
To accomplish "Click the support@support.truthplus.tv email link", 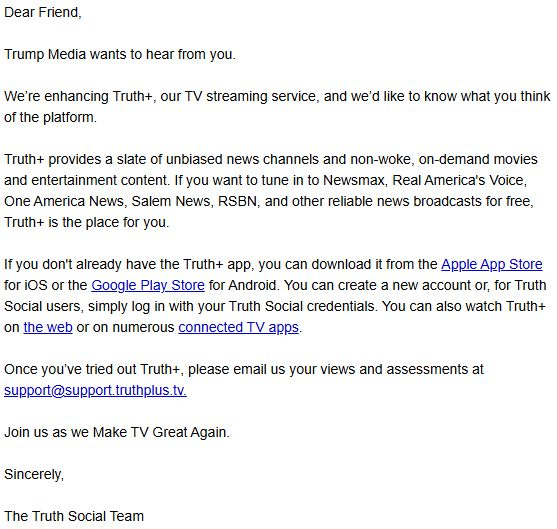I will coord(95,390).
